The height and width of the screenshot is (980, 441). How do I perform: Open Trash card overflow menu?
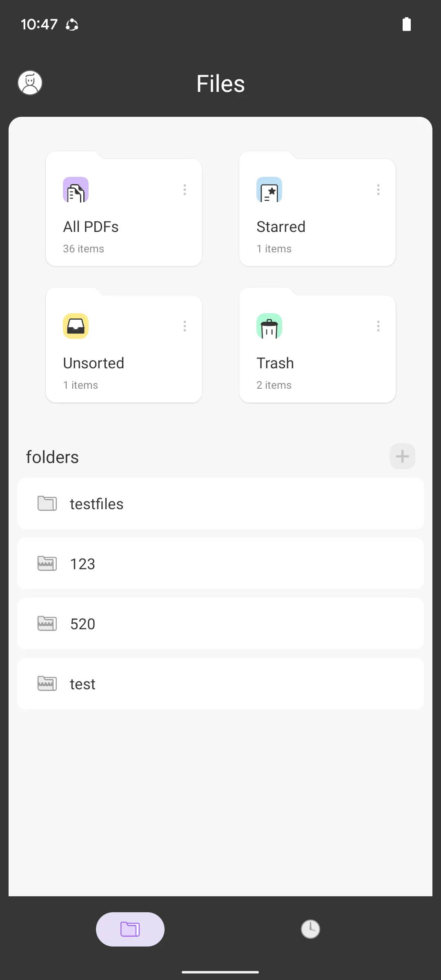pos(379,326)
